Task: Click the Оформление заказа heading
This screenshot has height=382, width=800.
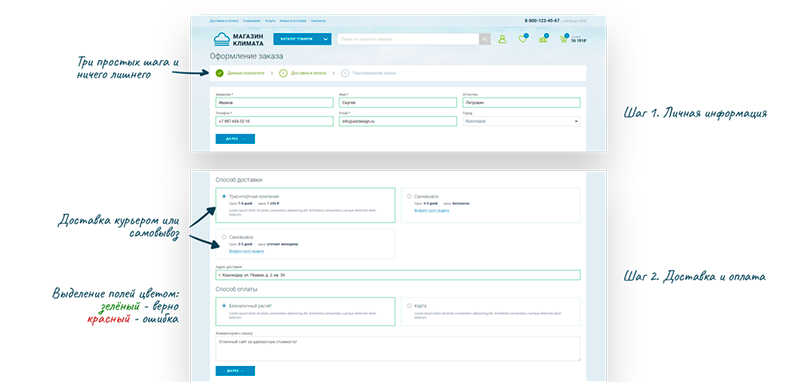Action: point(246,57)
